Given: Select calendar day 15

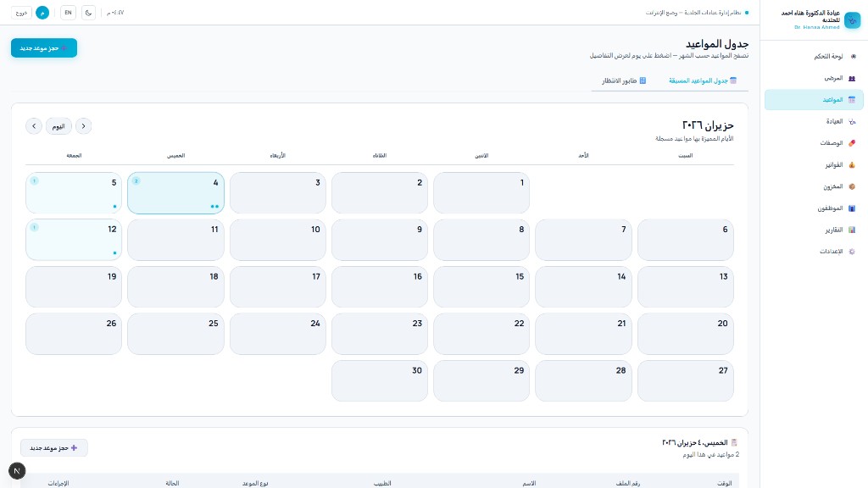Looking at the screenshot, I should (481, 286).
